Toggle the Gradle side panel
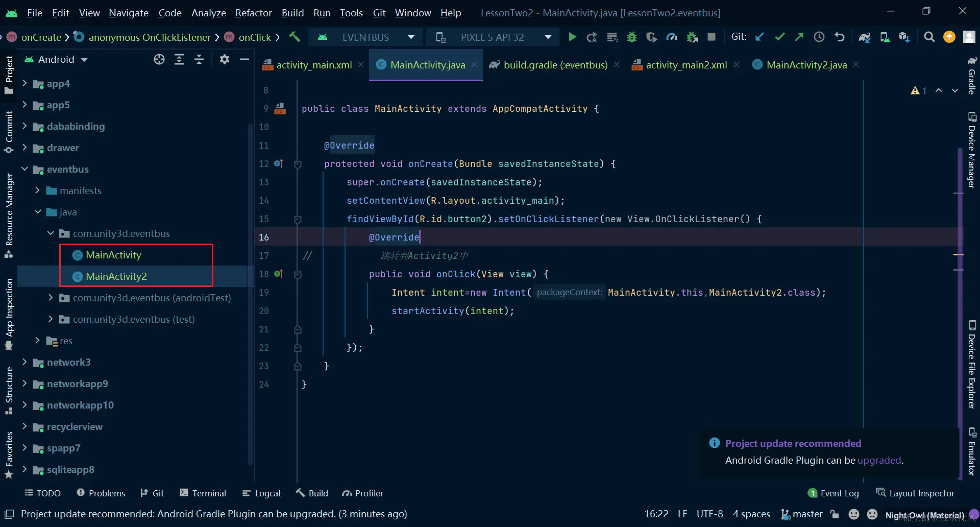980x527 pixels. point(972,75)
